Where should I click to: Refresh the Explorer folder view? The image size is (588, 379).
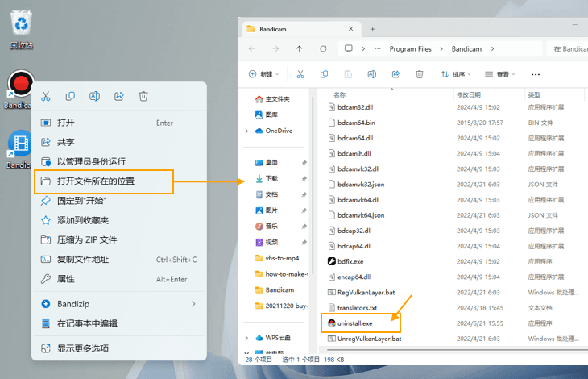click(323, 48)
